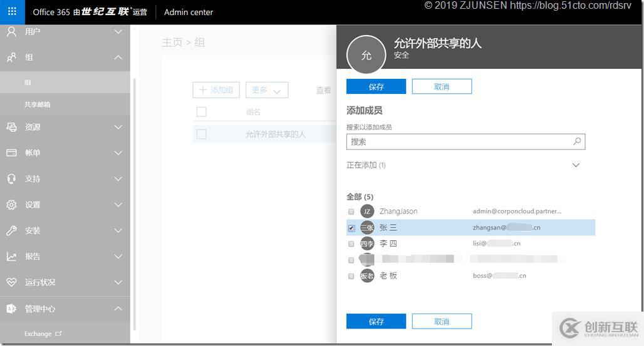Click the zhangsan@ email address
Viewport: 644px width, 346px height.
click(x=506, y=227)
